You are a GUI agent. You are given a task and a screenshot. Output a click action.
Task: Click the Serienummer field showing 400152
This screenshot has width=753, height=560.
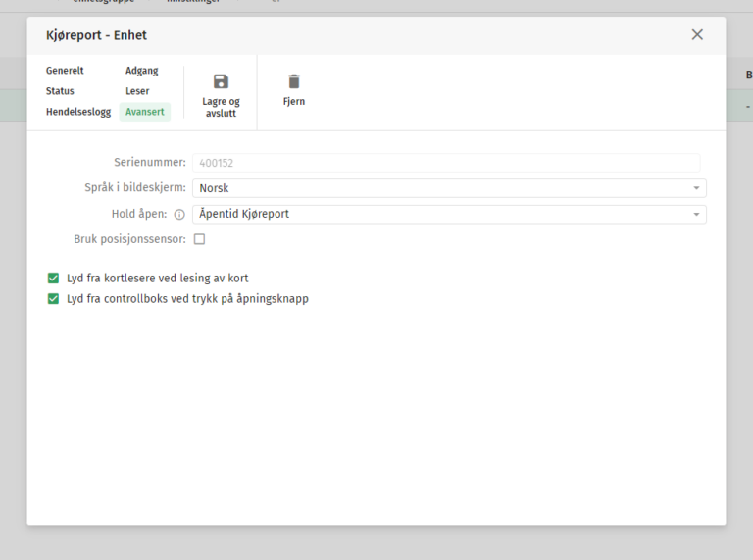(446, 163)
